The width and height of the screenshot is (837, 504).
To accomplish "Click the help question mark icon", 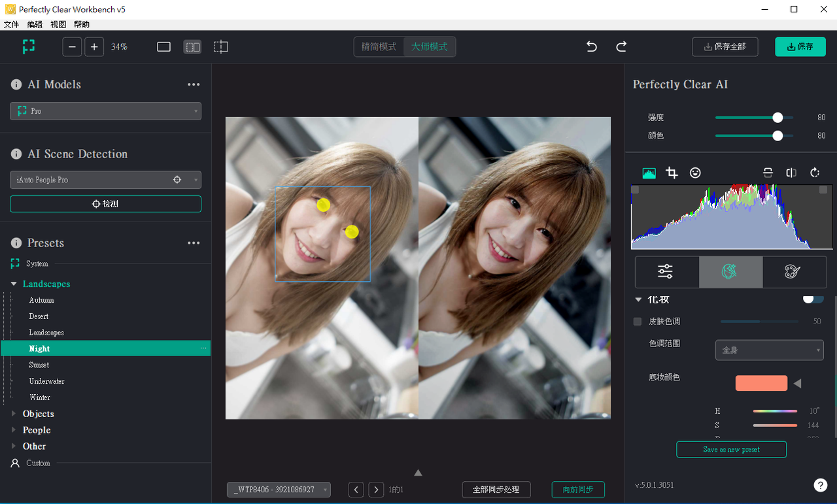I will click(821, 485).
